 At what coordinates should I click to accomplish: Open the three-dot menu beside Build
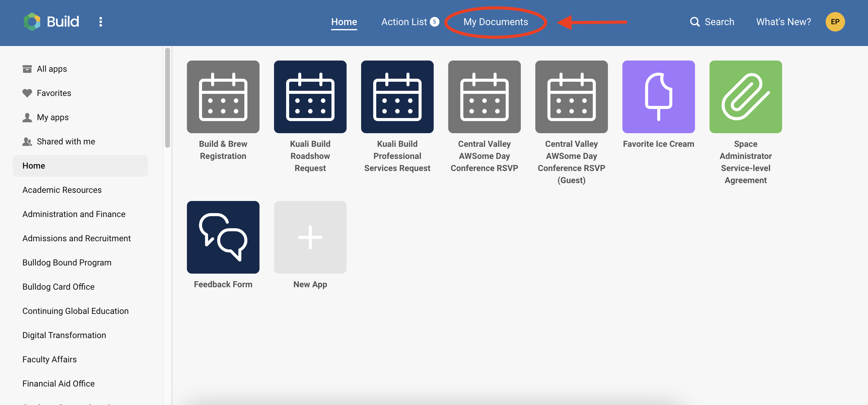coord(100,21)
